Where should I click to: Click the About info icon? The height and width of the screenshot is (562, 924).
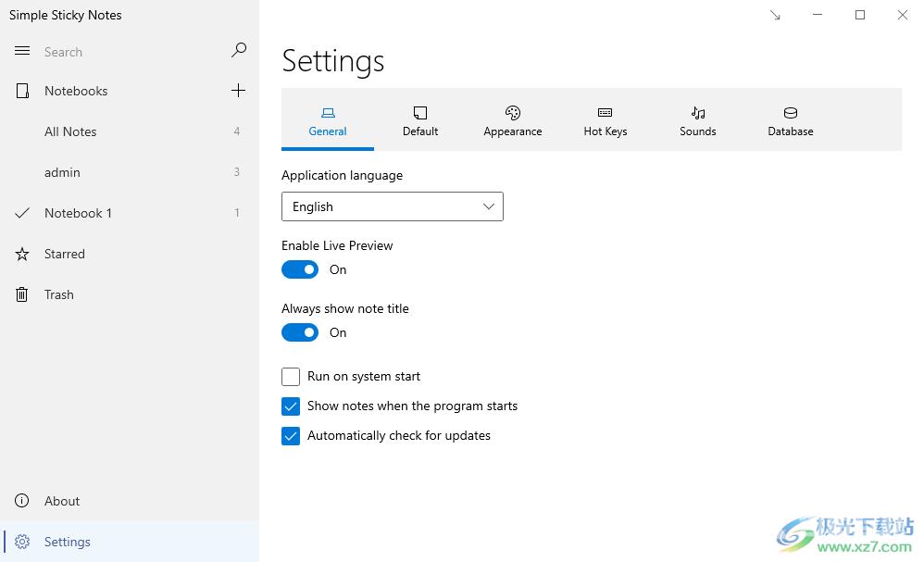point(22,501)
